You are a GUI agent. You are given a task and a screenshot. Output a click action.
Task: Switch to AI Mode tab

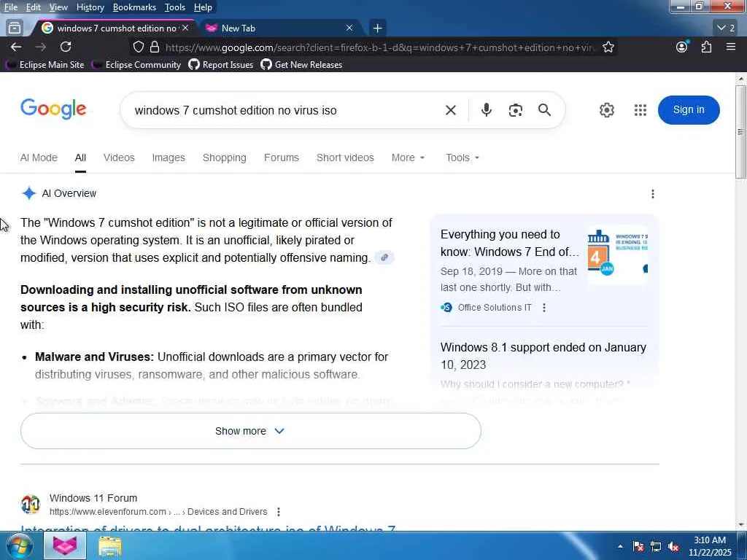tap(39, 157)
